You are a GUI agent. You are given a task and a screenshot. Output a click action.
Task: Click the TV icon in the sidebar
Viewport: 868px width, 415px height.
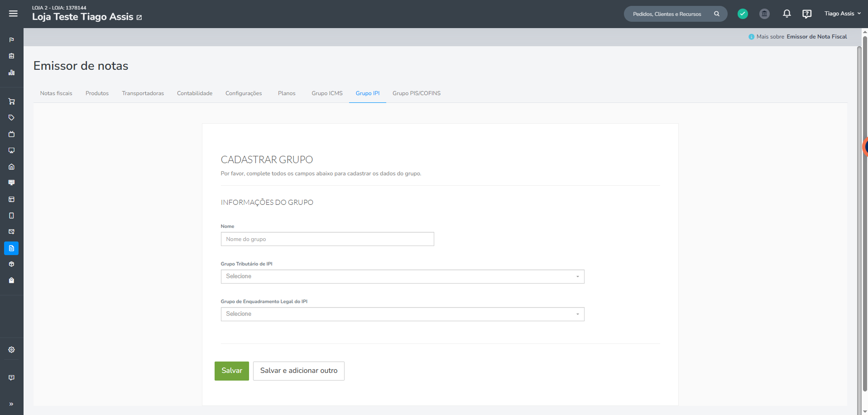(12, 134)
